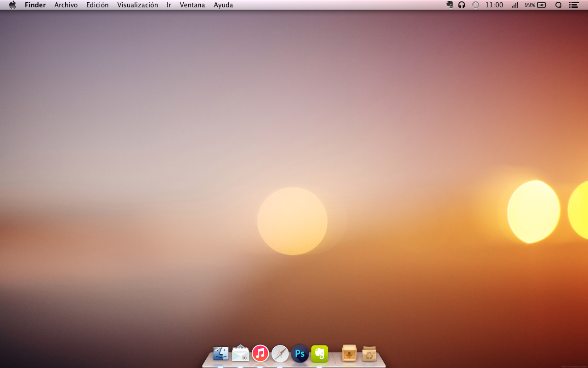Open the Visualización menu
Image resolution: width=588 pixels, height=368 pixels.
click(138, 5)
